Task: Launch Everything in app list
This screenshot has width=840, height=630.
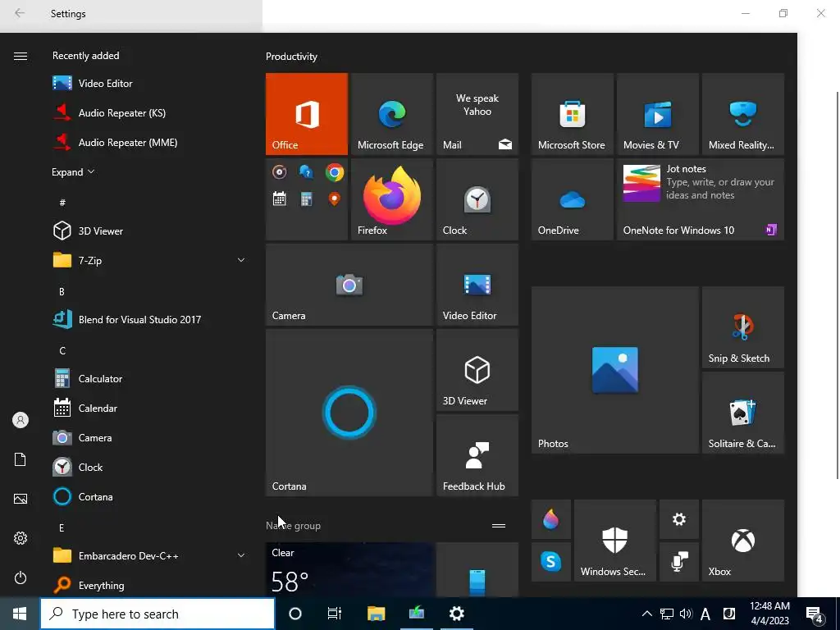Action: tap(149, 586)
